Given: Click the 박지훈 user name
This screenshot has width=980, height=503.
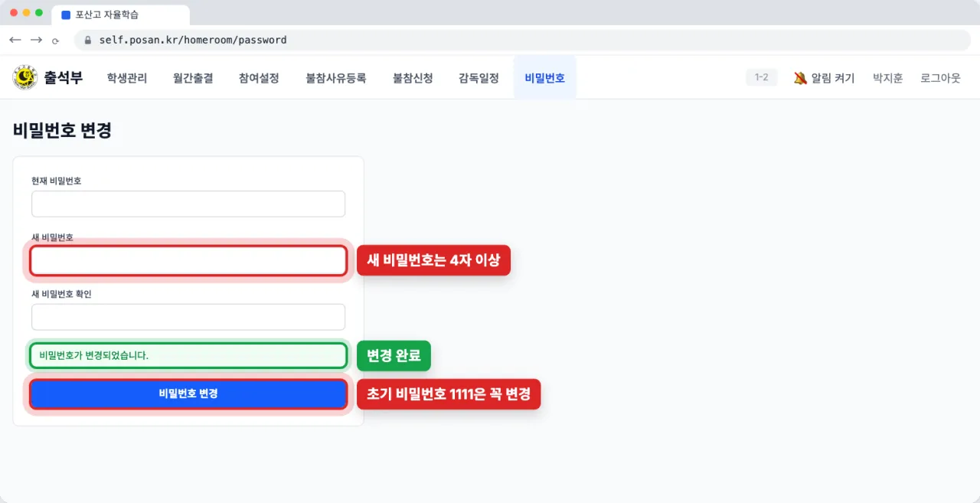Looking at the screenshot, I should tap(888, 78).
